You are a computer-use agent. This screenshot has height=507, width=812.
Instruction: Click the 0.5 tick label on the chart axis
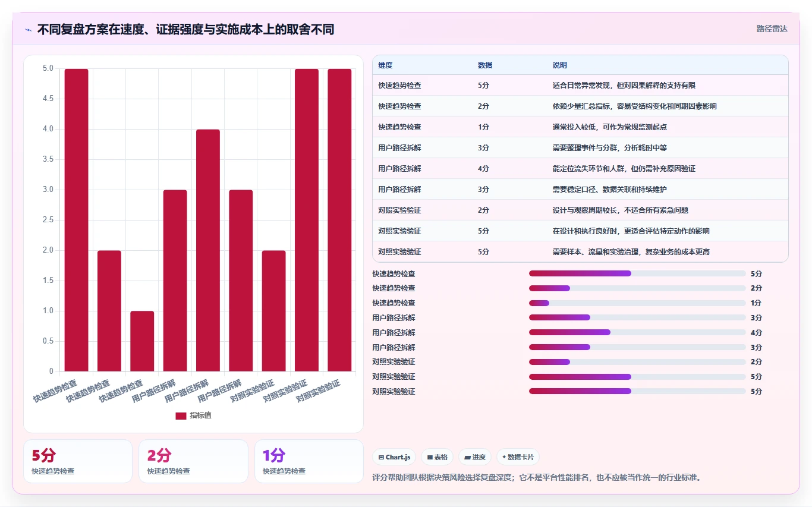click(48, 341)
